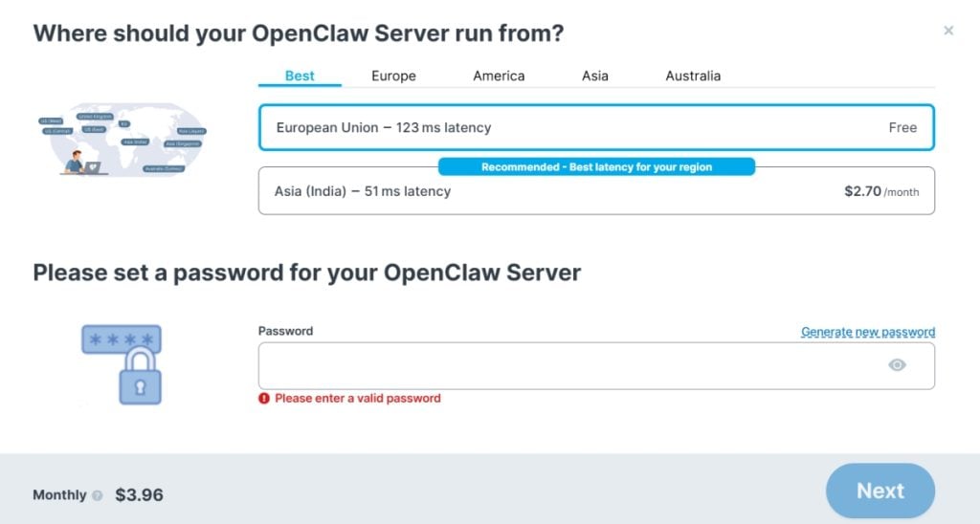This screenshot has height=524, width=980.
Task: Switch to the Best tab
Action: pyautogui.click(x=300, y=76)
